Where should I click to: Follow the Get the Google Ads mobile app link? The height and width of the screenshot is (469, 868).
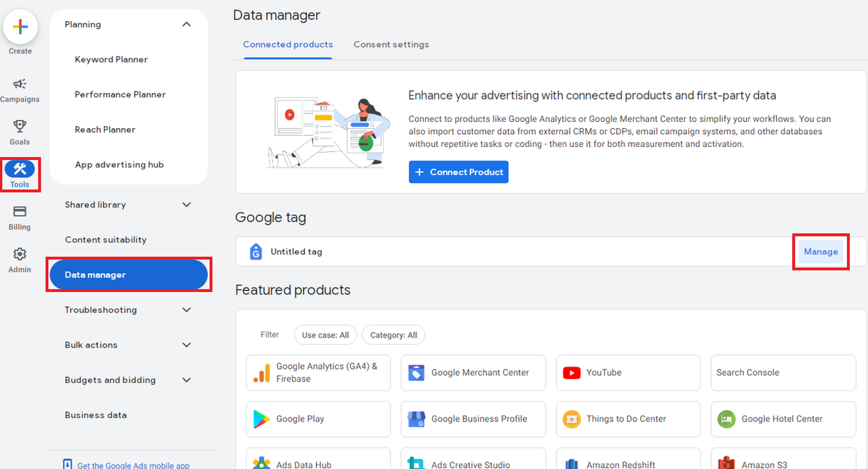pos(134,465)
